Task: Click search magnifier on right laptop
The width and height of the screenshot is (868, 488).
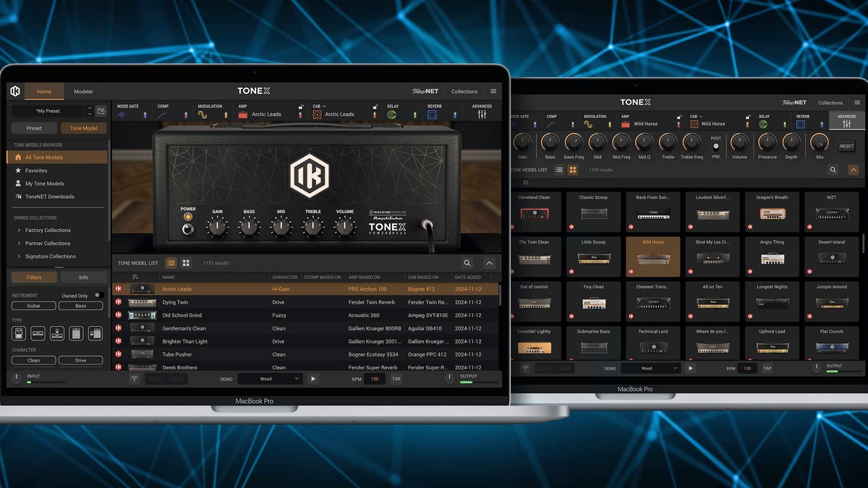Action: 833,170
